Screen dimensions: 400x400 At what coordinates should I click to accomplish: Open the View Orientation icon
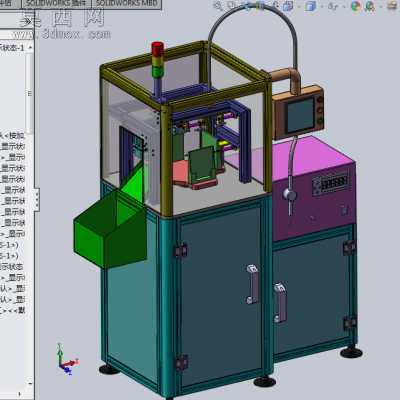(288, 6)
